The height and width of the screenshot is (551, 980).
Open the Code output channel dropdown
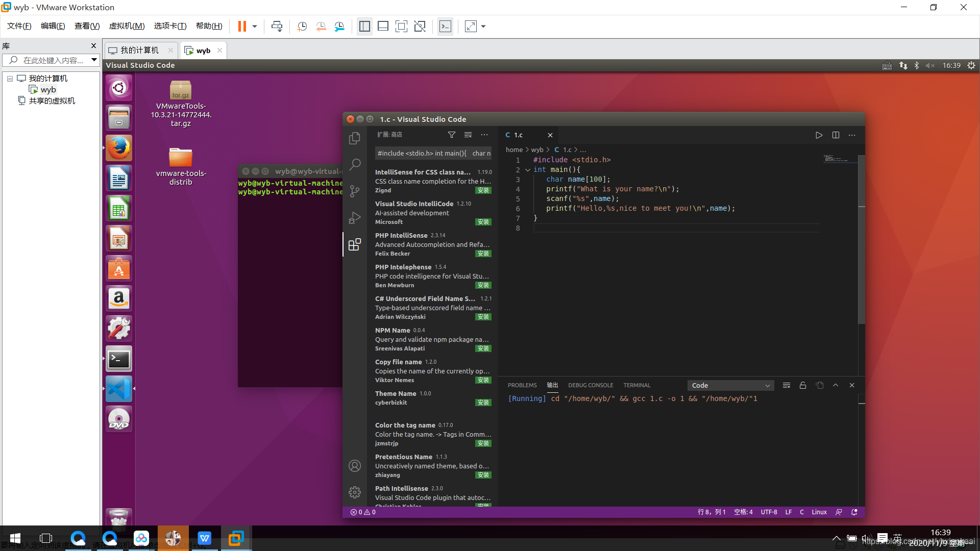tap(730, 386)
